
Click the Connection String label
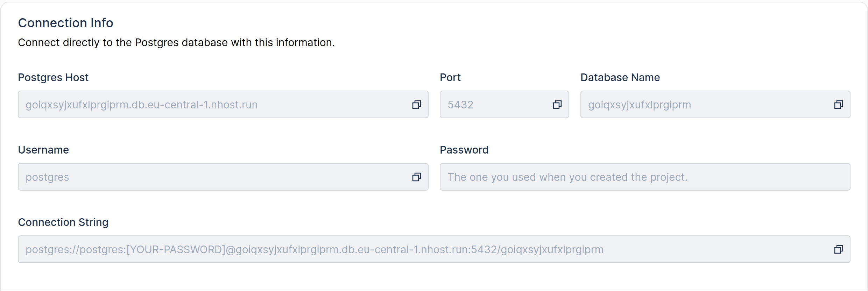point(63,222)
